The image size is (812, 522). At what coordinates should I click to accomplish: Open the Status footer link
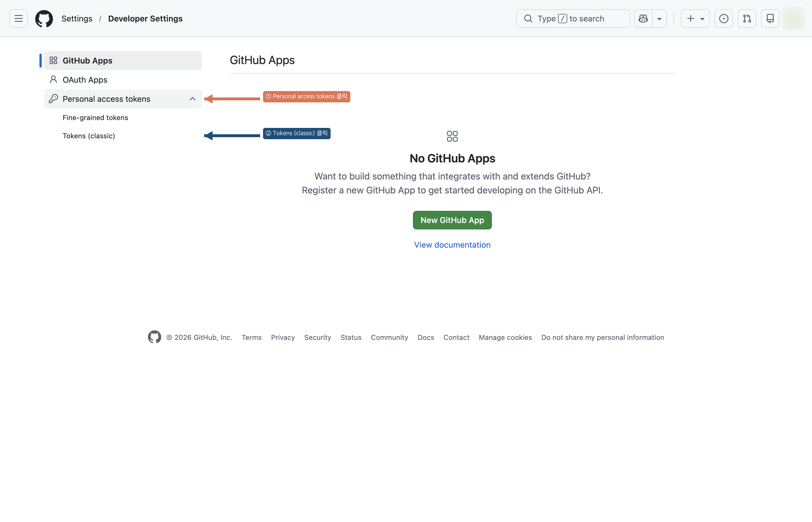pyautogui.click(x=351, y=338)
